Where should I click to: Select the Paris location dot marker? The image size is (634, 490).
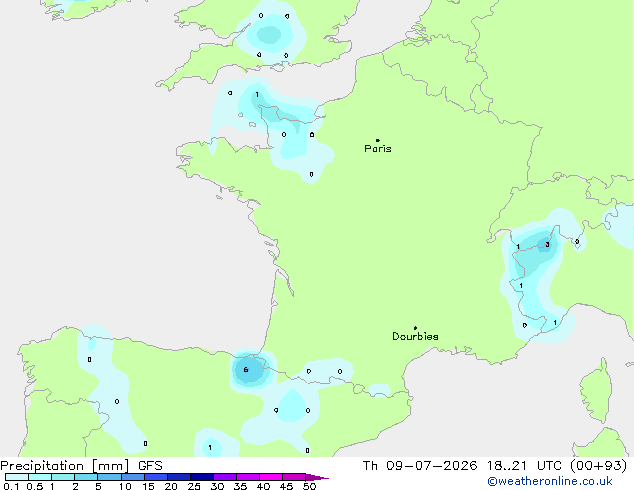(x=378, y=140)
